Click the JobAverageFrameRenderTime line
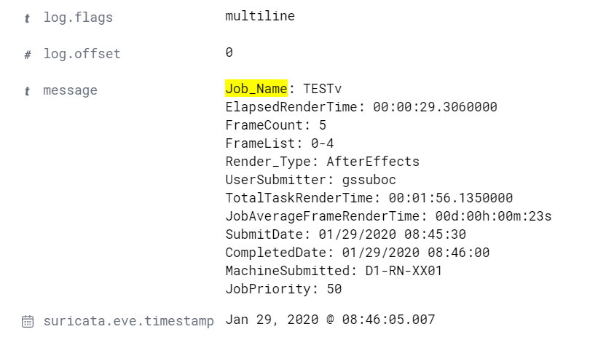 click(x=388, y=216)
